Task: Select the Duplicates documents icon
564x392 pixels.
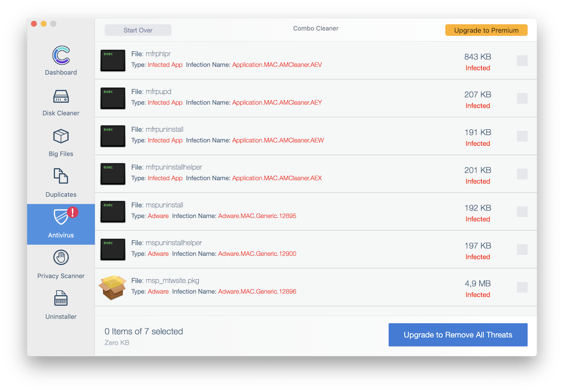Action: (61, 176)
